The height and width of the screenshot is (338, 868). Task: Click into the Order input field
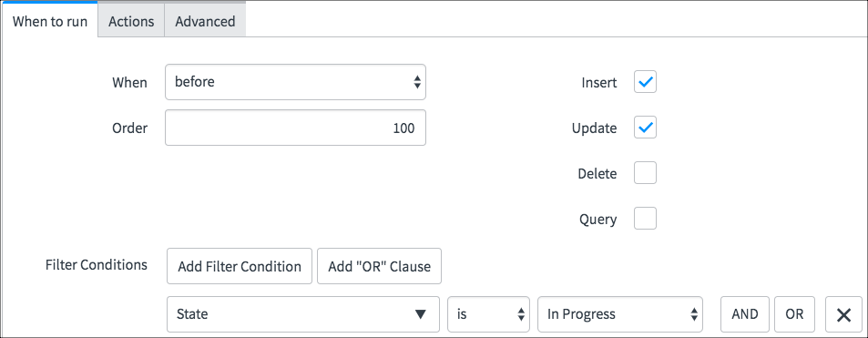point(295,128)
